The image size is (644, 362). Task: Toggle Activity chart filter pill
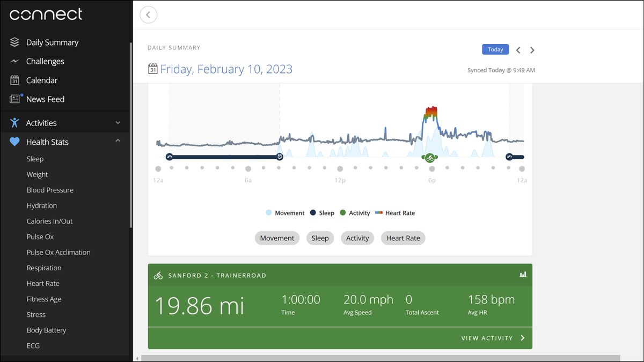click(x=357, y=238)
